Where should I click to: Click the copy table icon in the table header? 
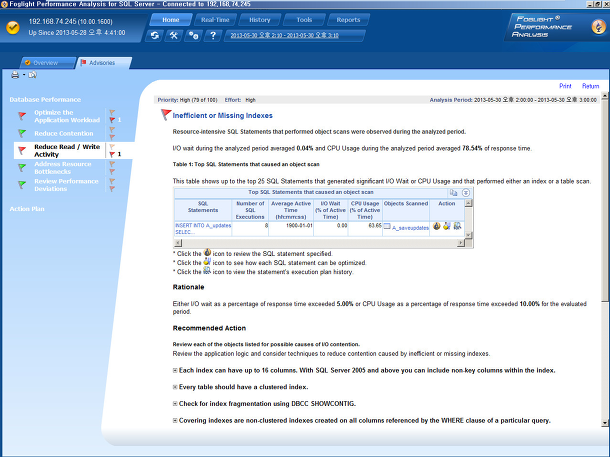coord(454,193)
